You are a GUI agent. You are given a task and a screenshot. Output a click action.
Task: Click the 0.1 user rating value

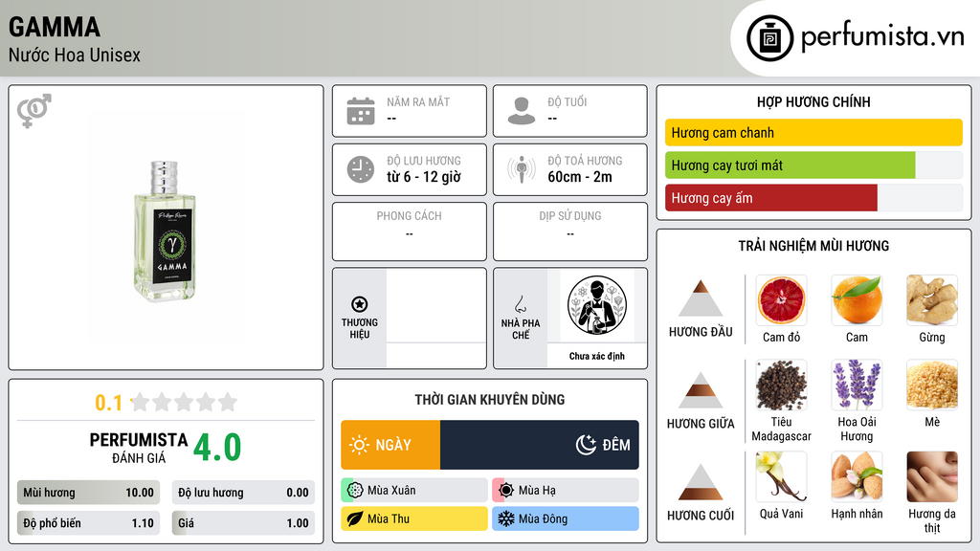109,403
